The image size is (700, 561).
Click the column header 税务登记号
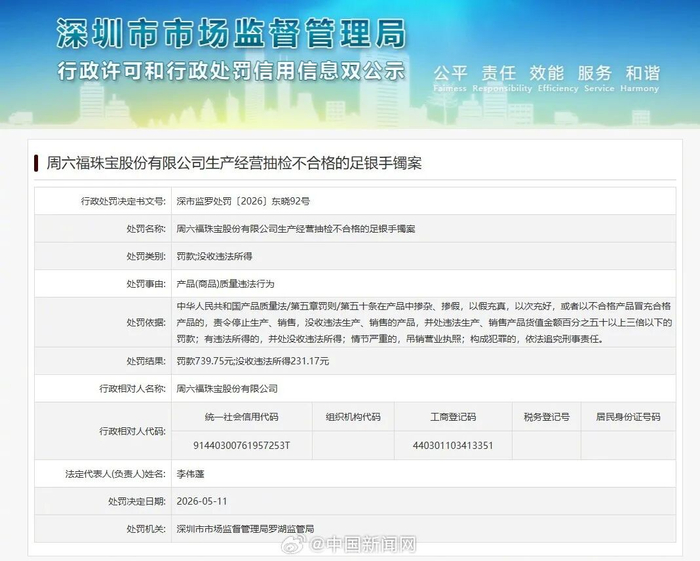point(546,417)
